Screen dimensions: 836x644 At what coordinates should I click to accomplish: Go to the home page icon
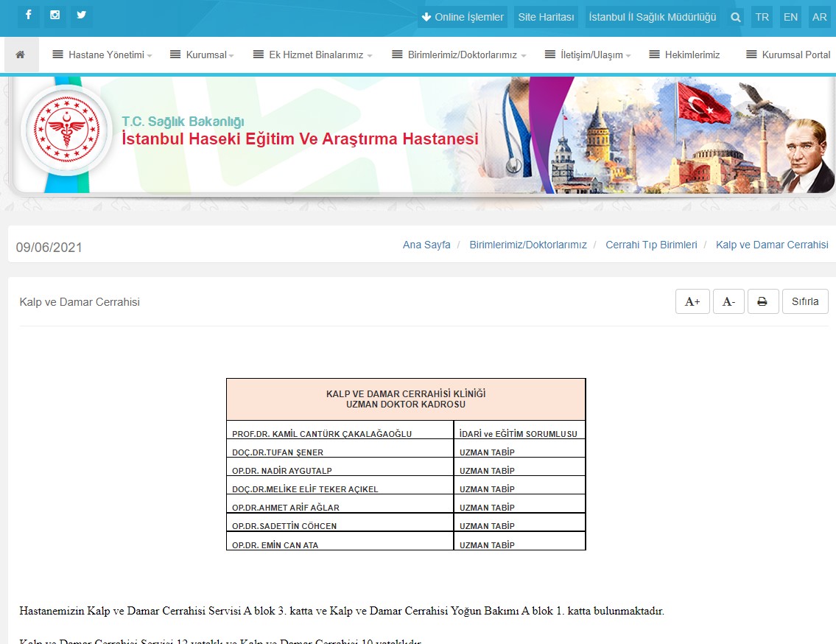pos(21,55)
